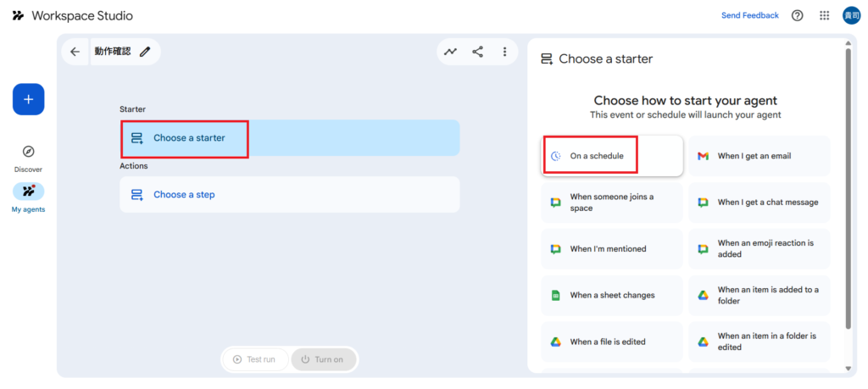Open the Google apps grid launcher

824,15
